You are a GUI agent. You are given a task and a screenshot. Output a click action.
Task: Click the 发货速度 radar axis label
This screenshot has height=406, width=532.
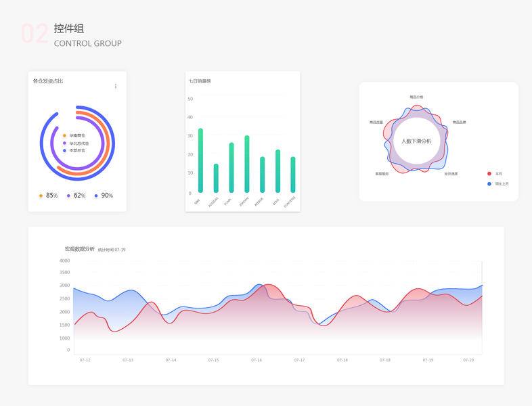451,174
